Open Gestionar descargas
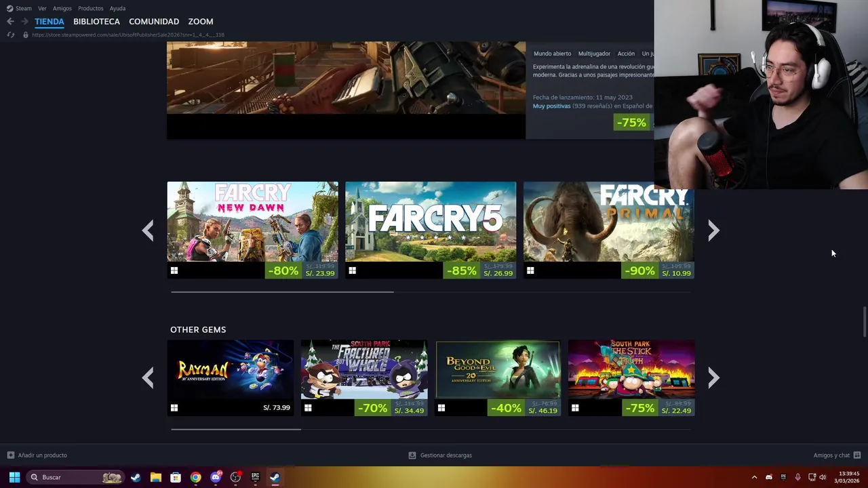The width and height of the screenshot is (868, 488). (x=446, y=455)
